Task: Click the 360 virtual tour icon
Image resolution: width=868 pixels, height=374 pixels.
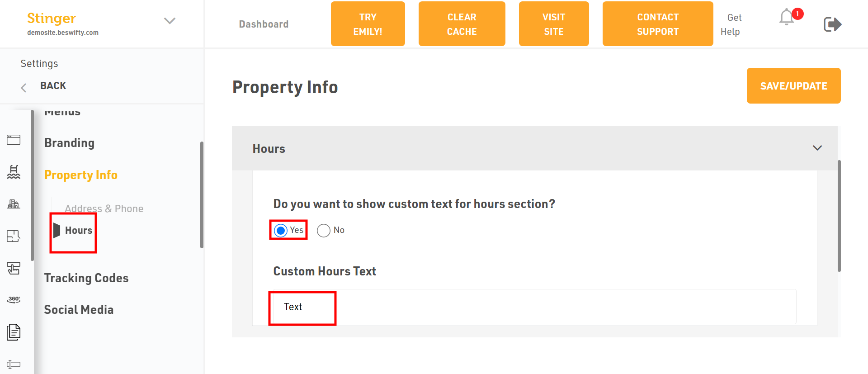Action: (x=14, y=300)
